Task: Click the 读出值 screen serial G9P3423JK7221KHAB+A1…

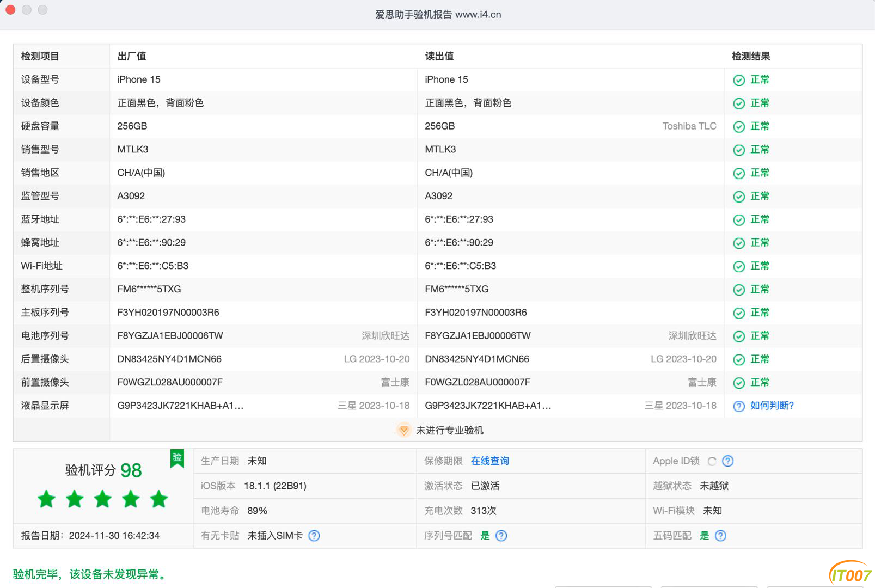Action: coord(488,406)
